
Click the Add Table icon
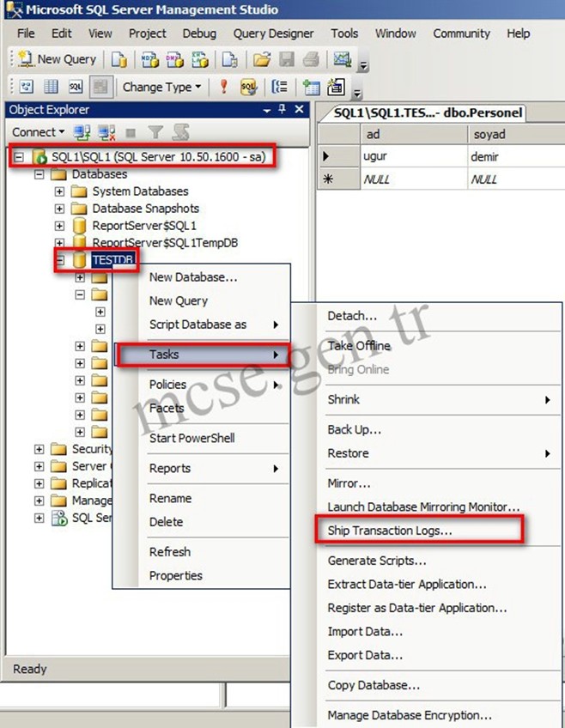point(311,87)
